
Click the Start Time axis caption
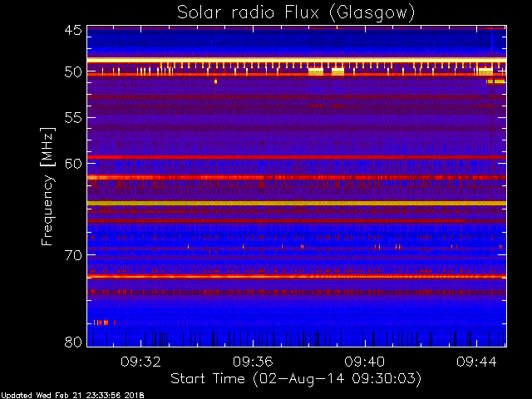(296, 379)
